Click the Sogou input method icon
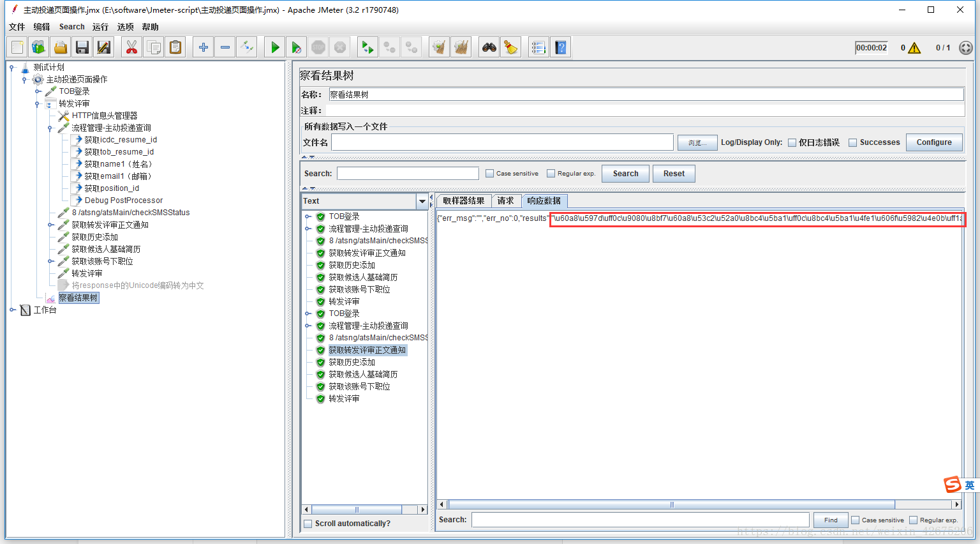This screenshot has height=544, width=980. (953, 485)
